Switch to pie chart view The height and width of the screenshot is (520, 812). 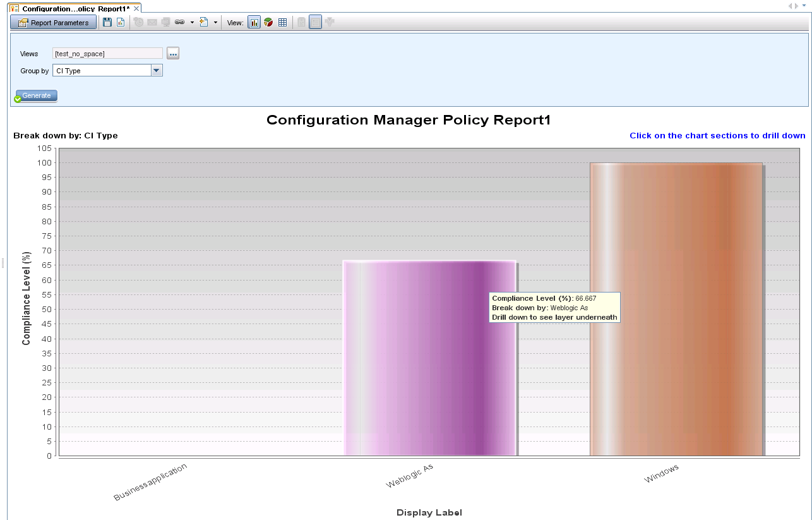point(268,23)
